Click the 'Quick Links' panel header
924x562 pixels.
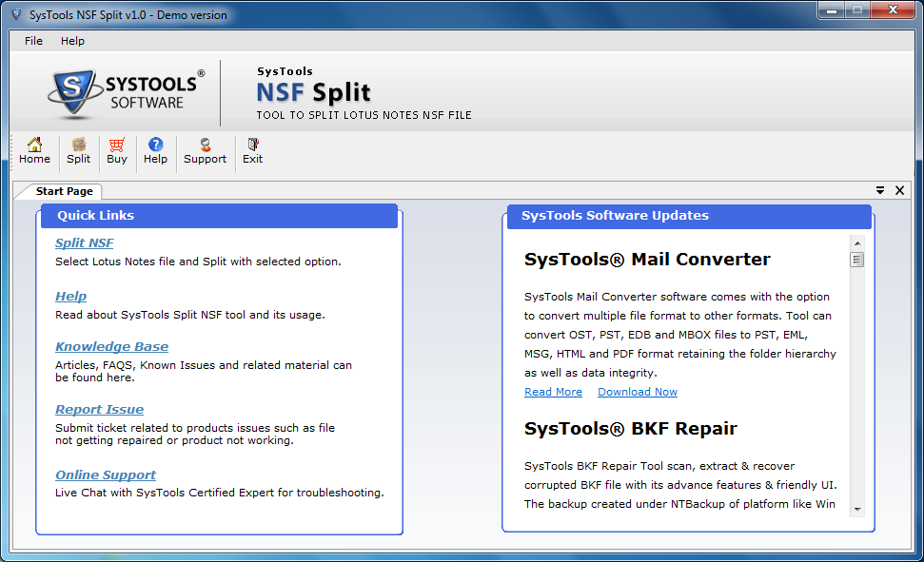219,216
